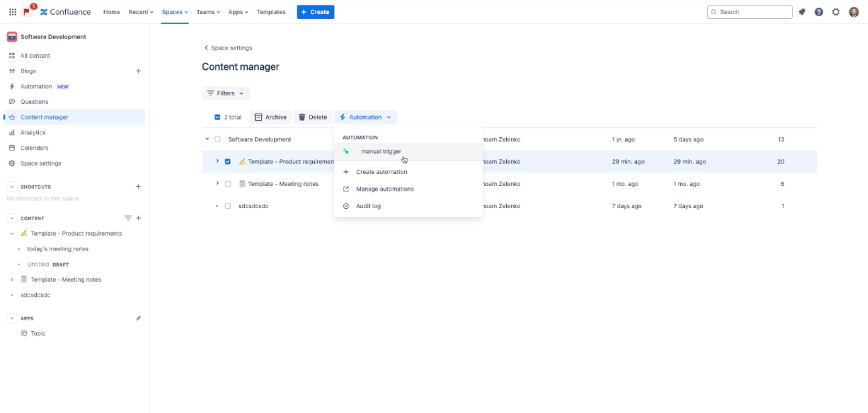Click the Create button
Viewport: 868px width, 413px height.
point(315,11)
